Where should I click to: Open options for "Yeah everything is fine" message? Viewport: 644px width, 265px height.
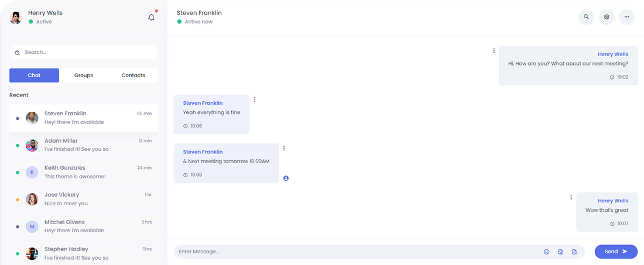point(255,99)
